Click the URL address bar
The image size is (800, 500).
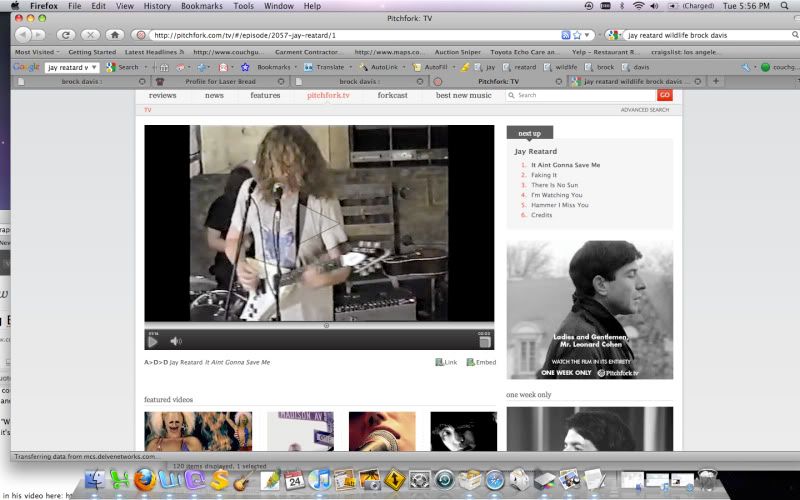tap(355, 35)
